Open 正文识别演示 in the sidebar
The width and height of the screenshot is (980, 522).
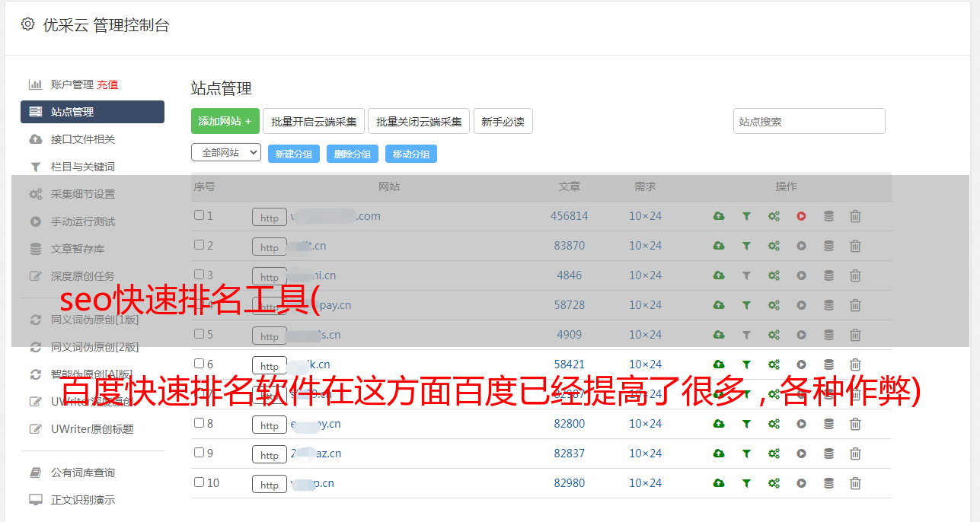(x=82, y=500)
